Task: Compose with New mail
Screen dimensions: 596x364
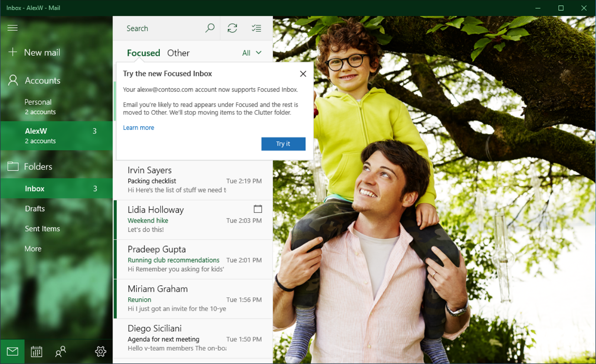Action: 42,52
